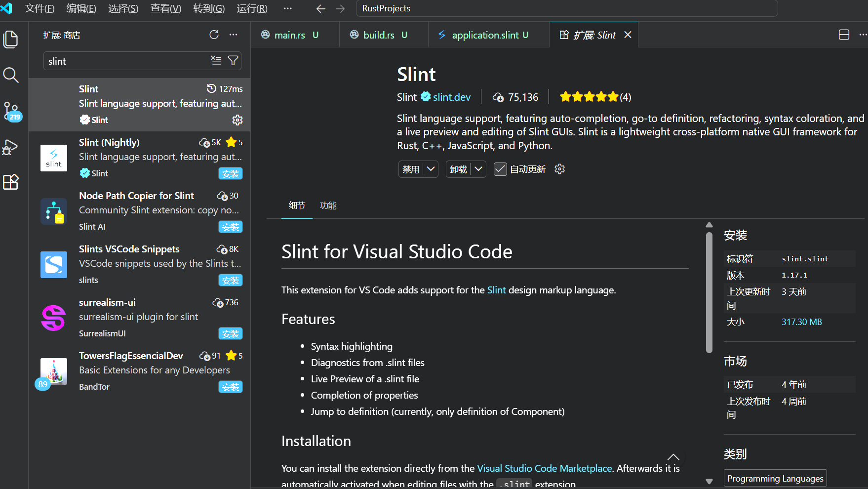The image size is (868, 489).
Task: Open the 选择(S) menu
Action: 123,8
